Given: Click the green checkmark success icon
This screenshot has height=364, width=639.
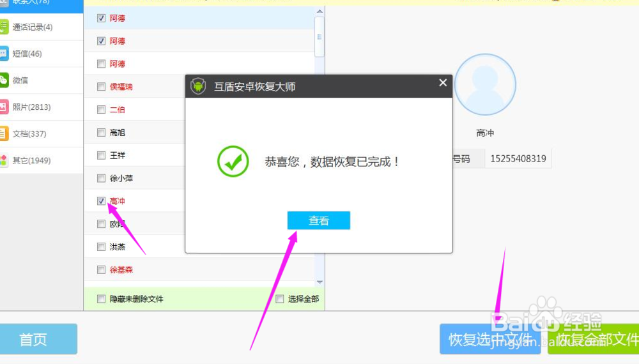Looking at the screenshot, I should click(x=233, y=161).
